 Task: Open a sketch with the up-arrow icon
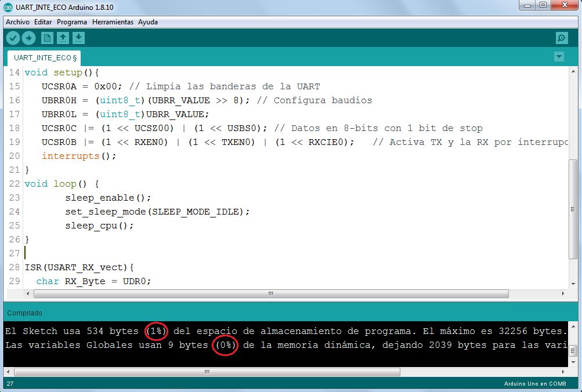pyautogui.click(x=63, y=38)
